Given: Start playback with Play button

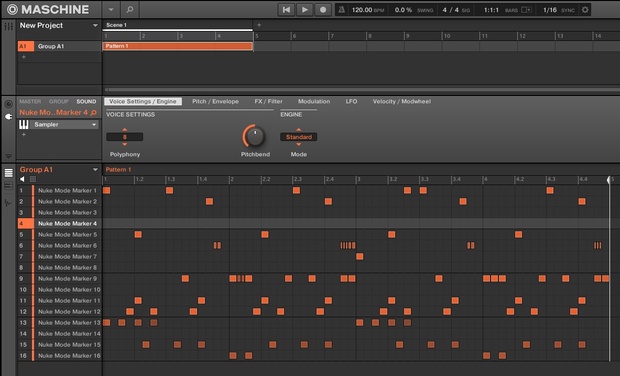Looking at the screenshot, I should pos(304,10).
